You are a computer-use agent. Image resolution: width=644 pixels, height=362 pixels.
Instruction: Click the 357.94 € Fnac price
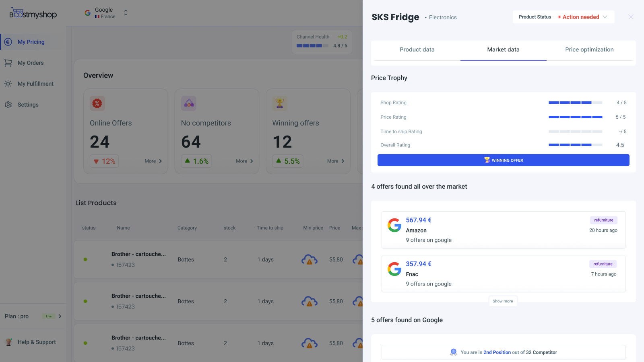click(x=419, y=264)
